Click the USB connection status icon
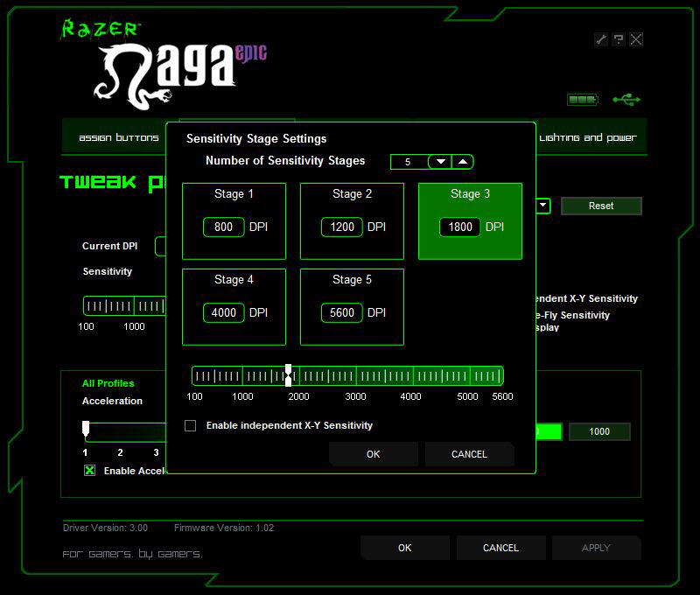 tap(626, 100)
